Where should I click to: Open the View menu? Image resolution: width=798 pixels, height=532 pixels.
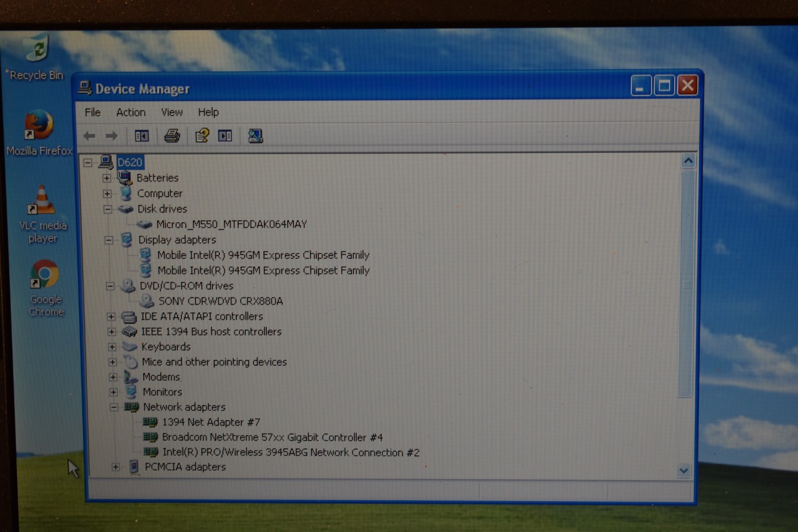(172, 112)
